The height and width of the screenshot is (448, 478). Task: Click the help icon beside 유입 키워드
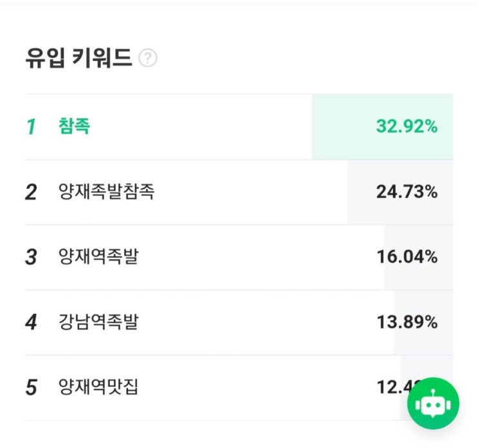(x=148, y=59)
